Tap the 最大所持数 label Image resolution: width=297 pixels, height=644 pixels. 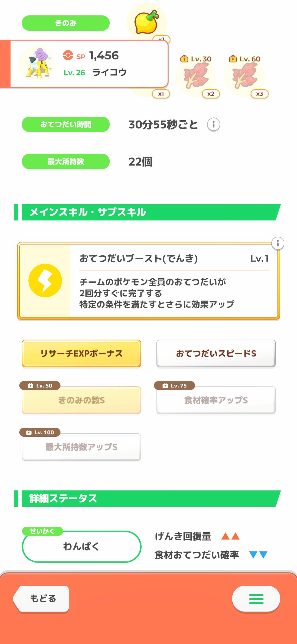coord(66,162)
